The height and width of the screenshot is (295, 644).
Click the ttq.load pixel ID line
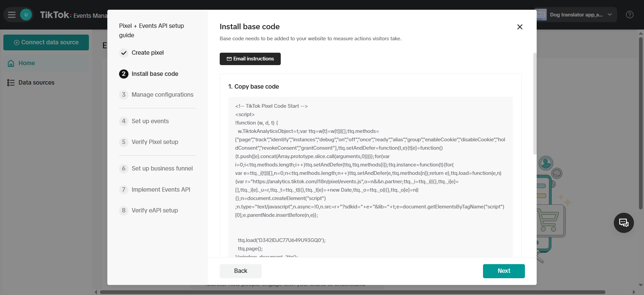pyautogui.click(x=282, y=240)
